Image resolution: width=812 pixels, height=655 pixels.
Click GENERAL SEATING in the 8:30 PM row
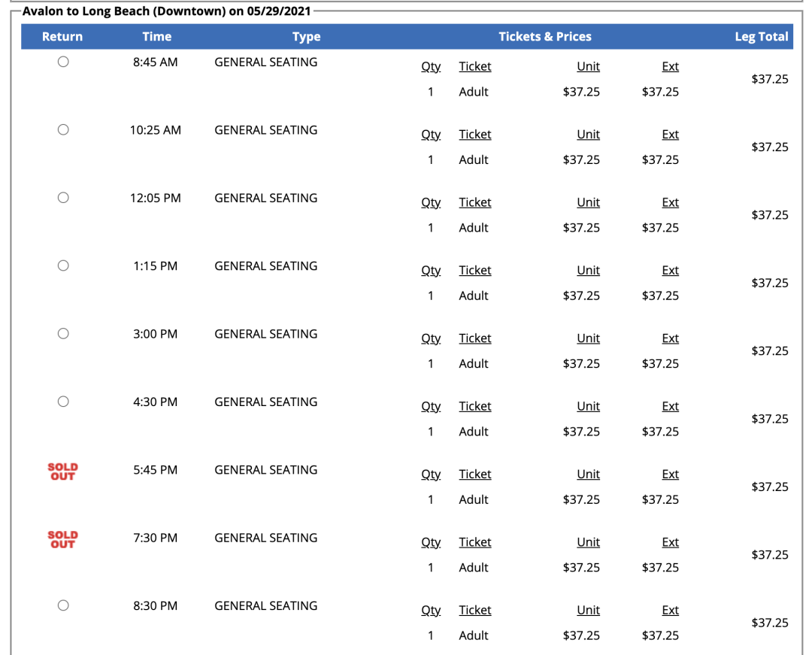tap(265, 606)
